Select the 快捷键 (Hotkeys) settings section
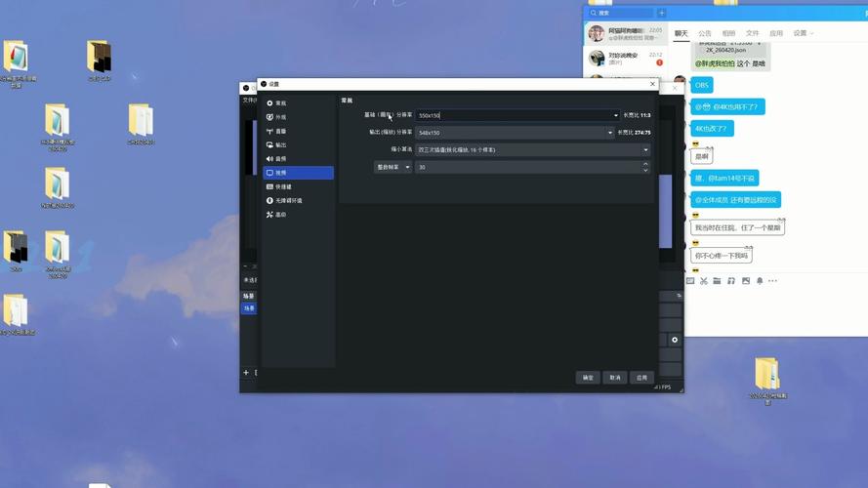Image resolution: width=868 pixels, height=488 pixels. click(283, 186)
